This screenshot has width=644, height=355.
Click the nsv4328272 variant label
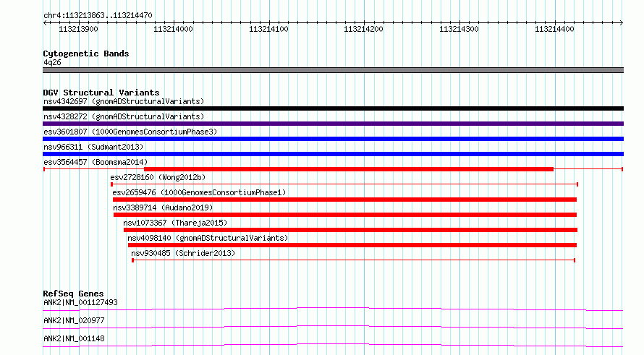pyautogui.click(x=124, y=116)
